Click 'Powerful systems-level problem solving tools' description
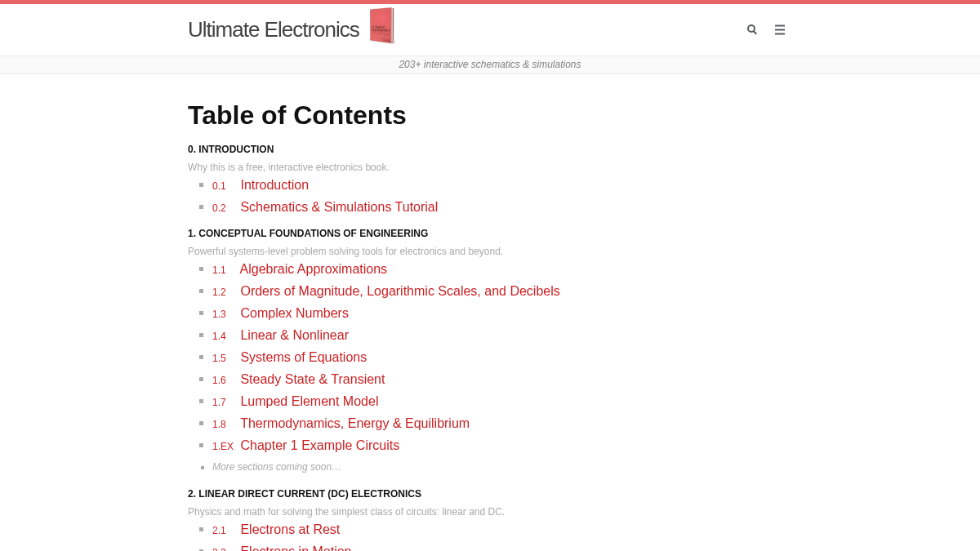 coord(345,251)
